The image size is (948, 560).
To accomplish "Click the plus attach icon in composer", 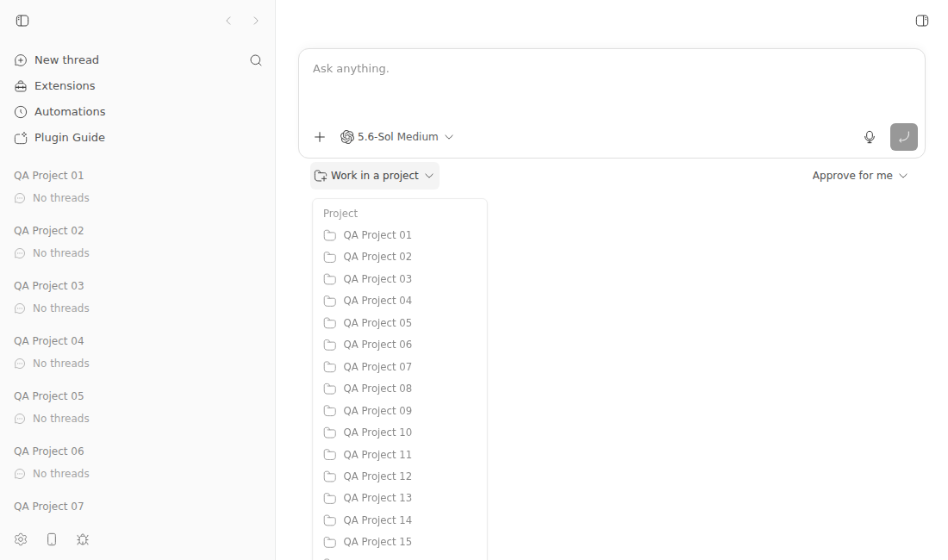I will (320, 137).
